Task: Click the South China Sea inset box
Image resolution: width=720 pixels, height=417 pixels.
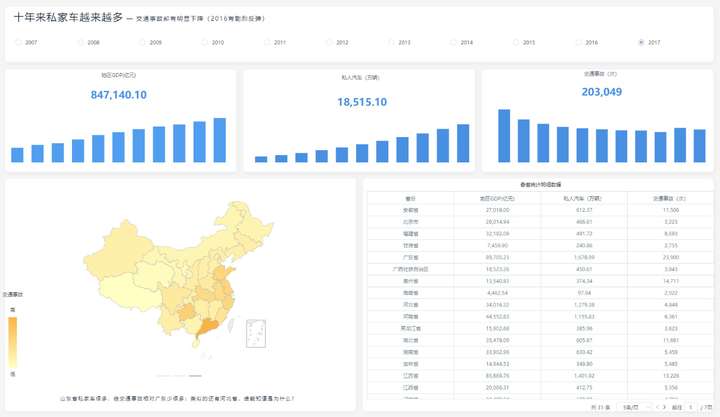Action: tap(256, 333)
